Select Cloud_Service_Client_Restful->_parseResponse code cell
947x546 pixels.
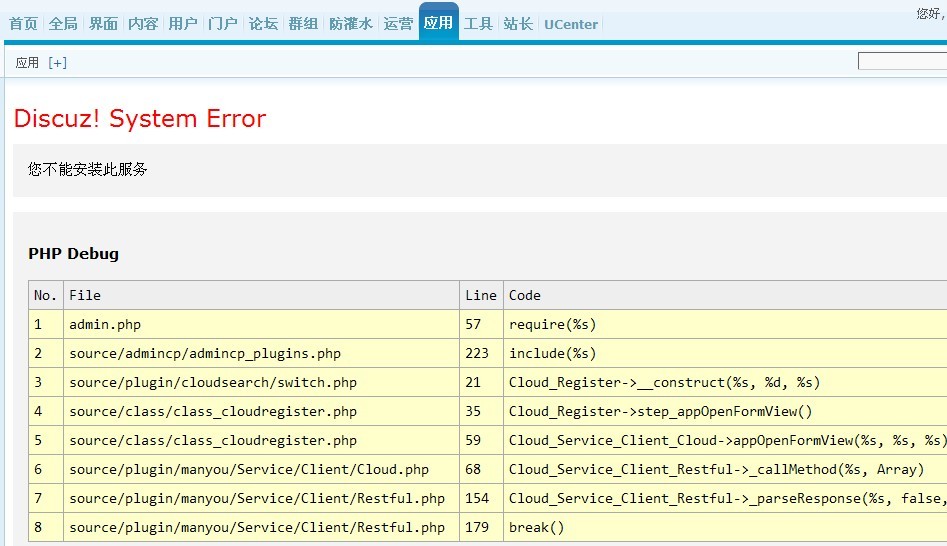[x=725, y=498]
